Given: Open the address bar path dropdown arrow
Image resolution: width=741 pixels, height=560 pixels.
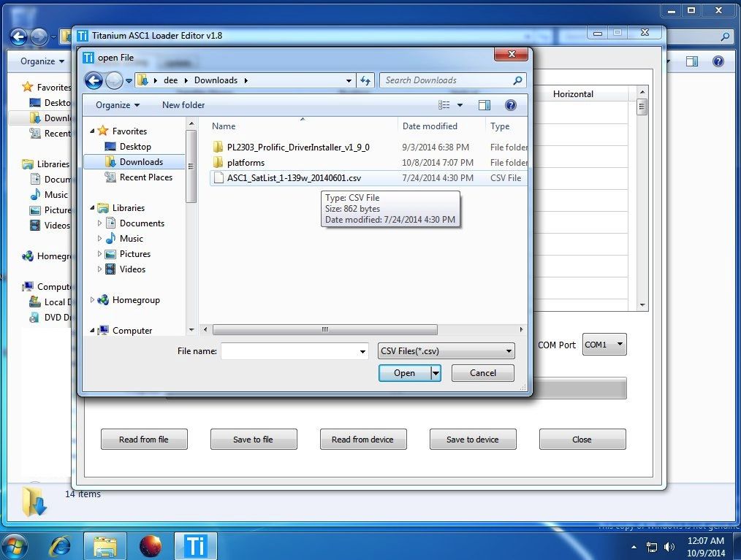Looking at the screenshot, I should pyautogui.click(x=349, y=81).
